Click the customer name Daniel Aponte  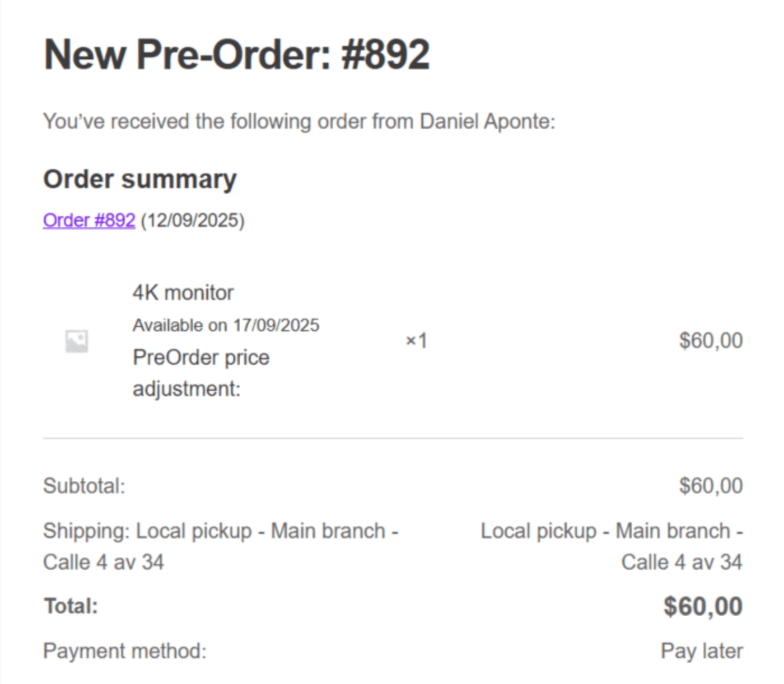(x=486, y=121)
